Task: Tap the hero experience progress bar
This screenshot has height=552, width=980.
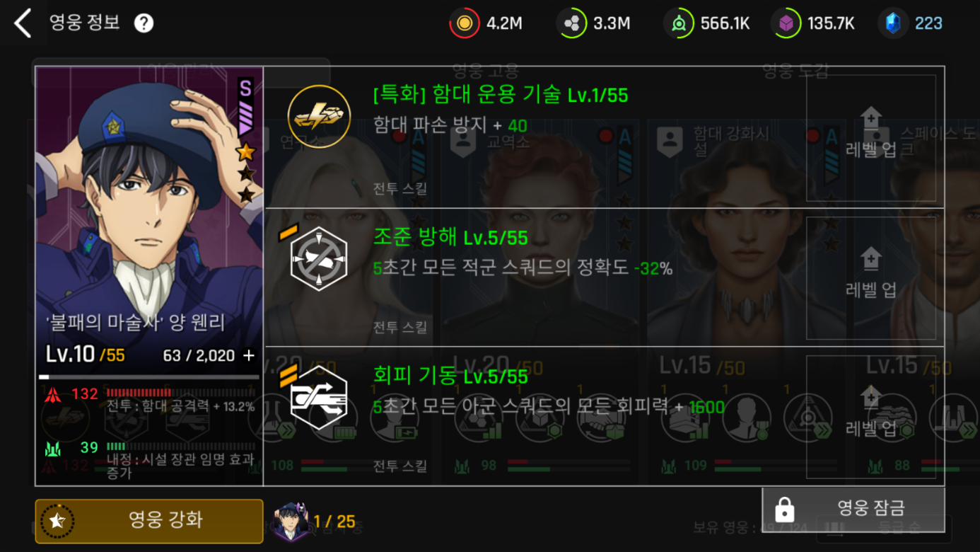Action: (x=148, y=377)
